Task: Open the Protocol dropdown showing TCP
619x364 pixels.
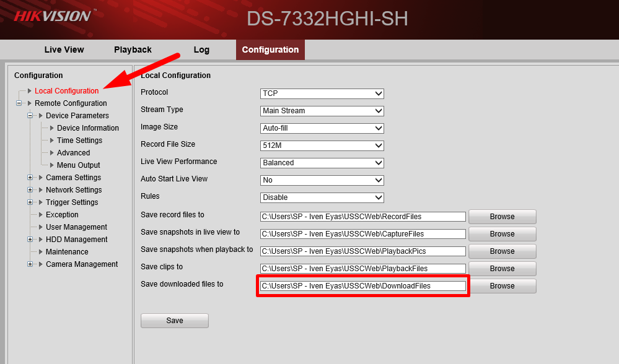Action: click(322, 93)
